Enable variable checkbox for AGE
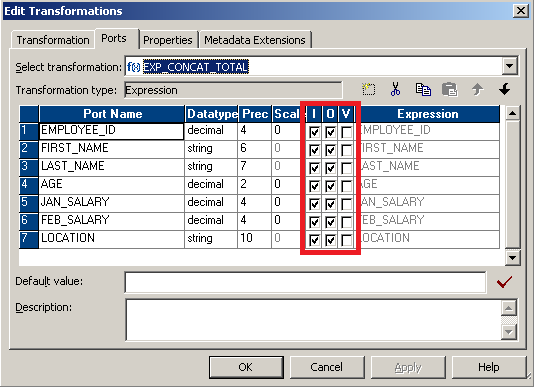Viewport: 534px width, 387px height. (347, 186)
